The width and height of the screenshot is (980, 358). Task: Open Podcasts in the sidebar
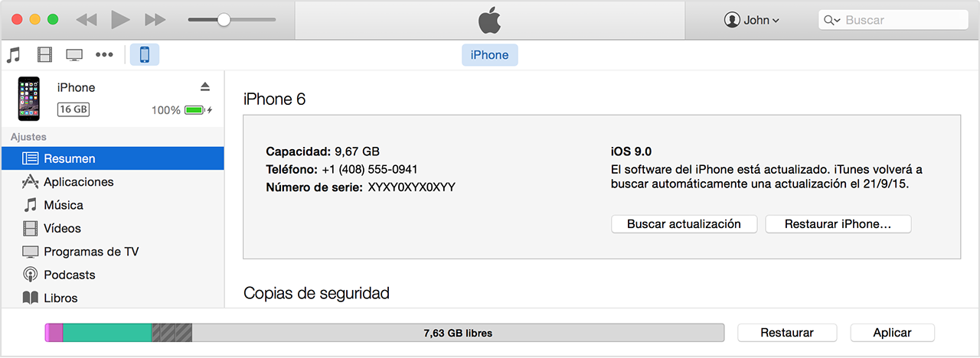tap(113, 275)
